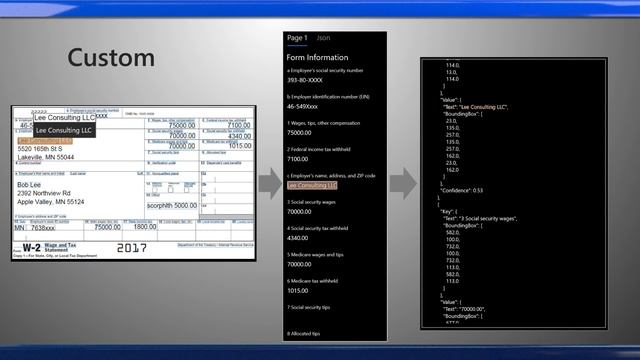Click the 393-80-XXXX value
640x360 pixels.
click(x=304, y=80)
